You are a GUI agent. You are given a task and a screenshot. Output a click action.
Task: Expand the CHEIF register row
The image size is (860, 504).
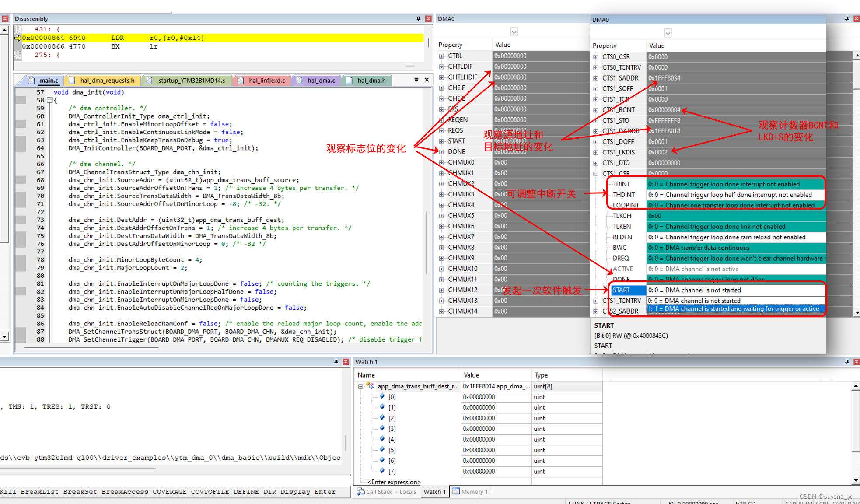pyautogui.click(x=441, y=88)
